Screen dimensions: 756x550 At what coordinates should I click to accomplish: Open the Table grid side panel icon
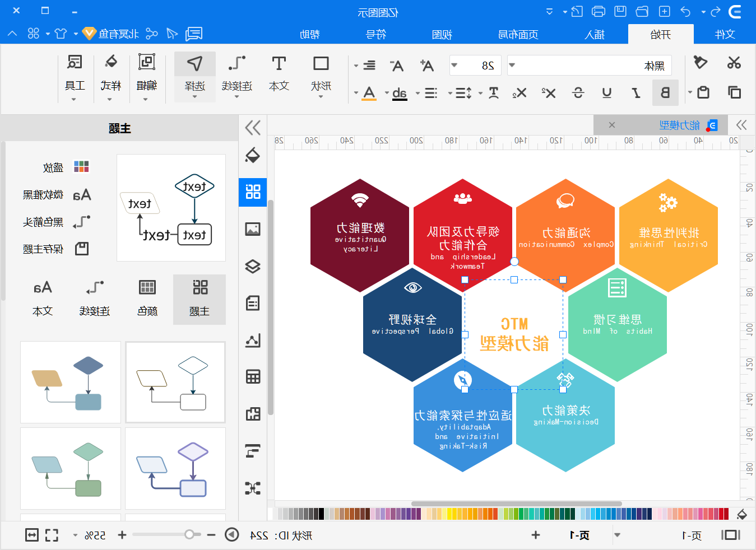pos(253,377)
